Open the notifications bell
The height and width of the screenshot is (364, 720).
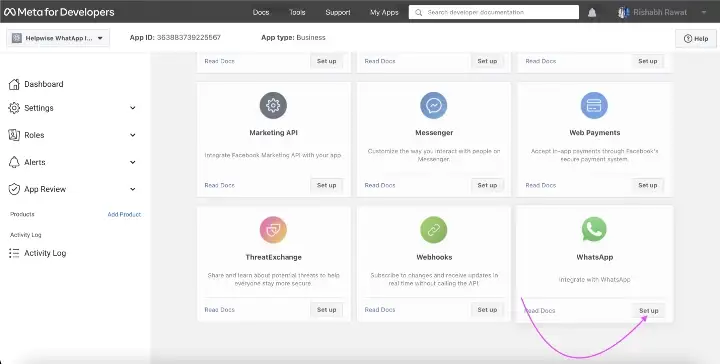click(592, 13)
